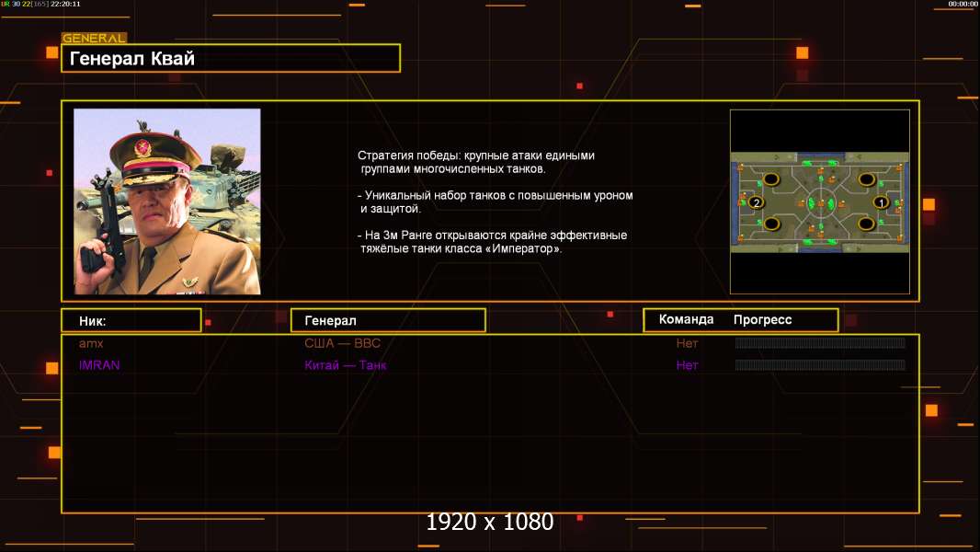Click team value 'Нет' for IMRAN
Screen dimensions: 980x552
pos(687,365)
